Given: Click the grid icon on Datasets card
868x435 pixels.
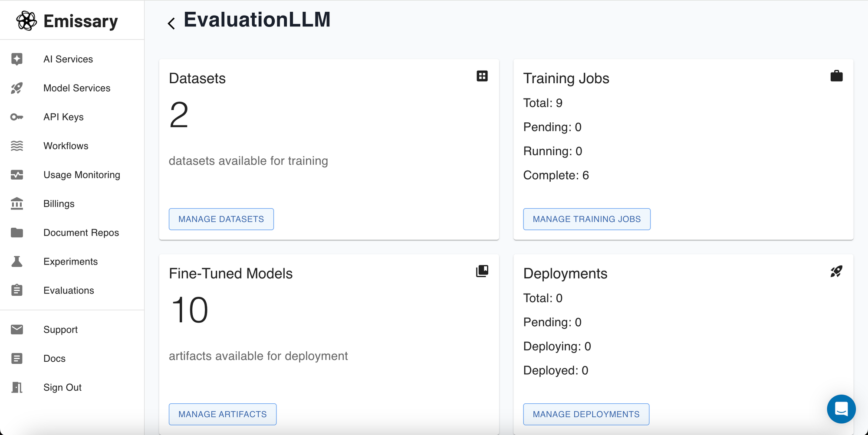Looking at the screenshot, I should pyautogui.click(x=482, y=76).
